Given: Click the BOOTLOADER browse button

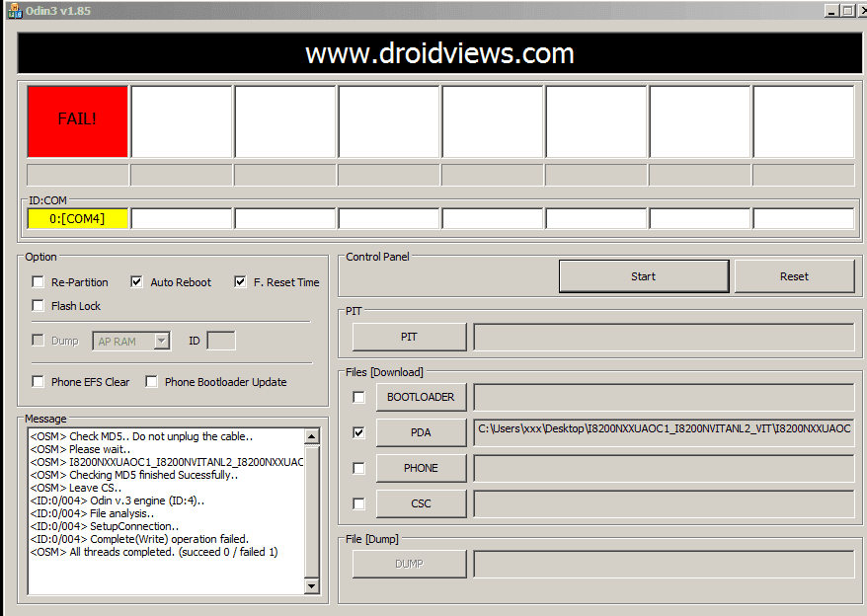Looking at the screenshot, I should click(421, 397).
